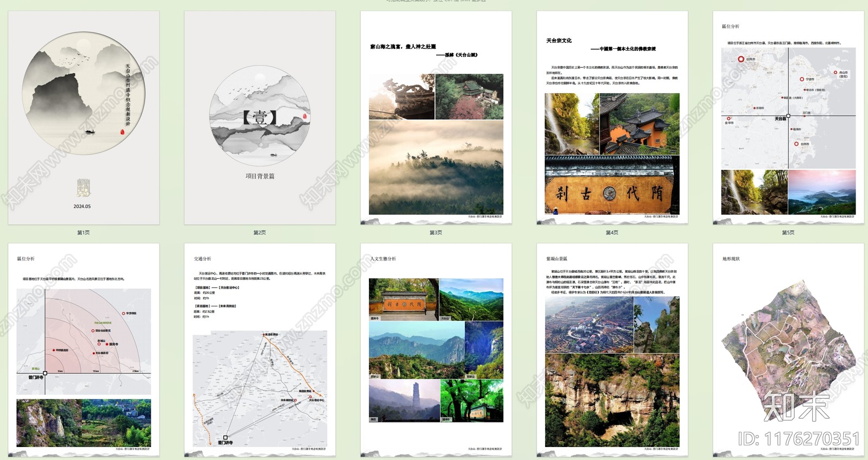The image size is (868, 460).
Task: Select the 紫凝山景區 page thumbnail
Action: pyautogui.click(x=612, y=350)
